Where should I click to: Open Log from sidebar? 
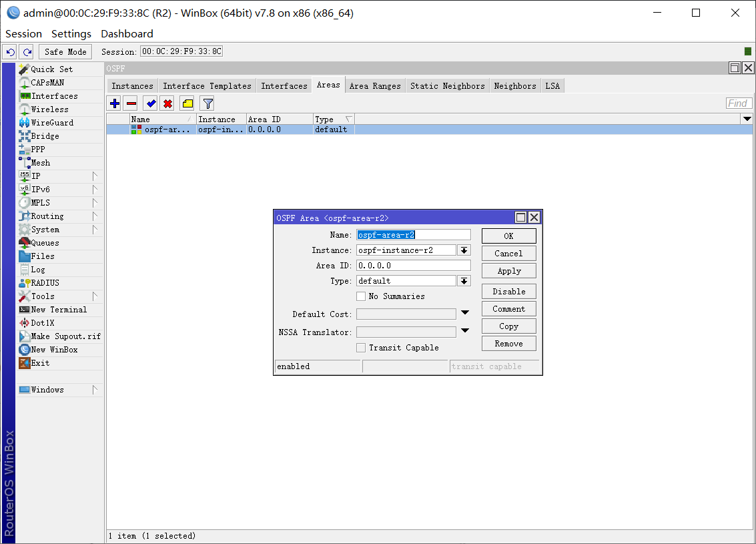(x=60, y=270)
